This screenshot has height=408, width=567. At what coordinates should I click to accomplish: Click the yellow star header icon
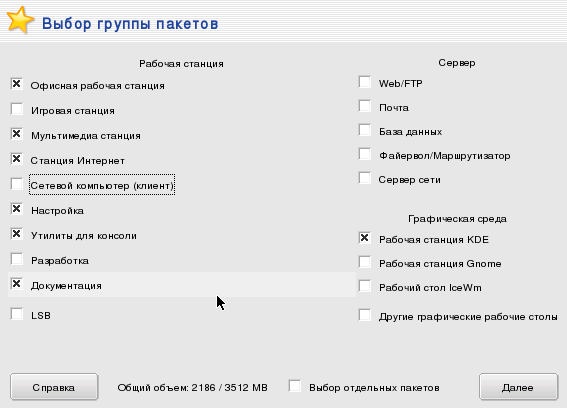[x=20, y=20]
